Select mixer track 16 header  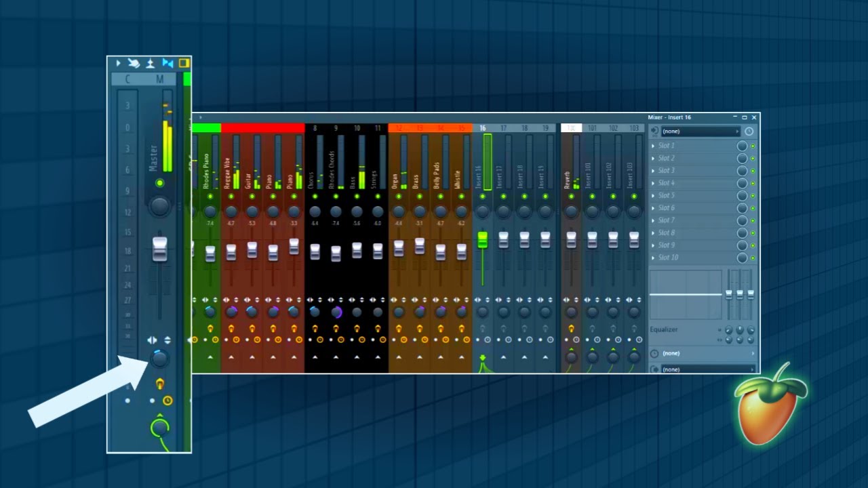point(483,128)
